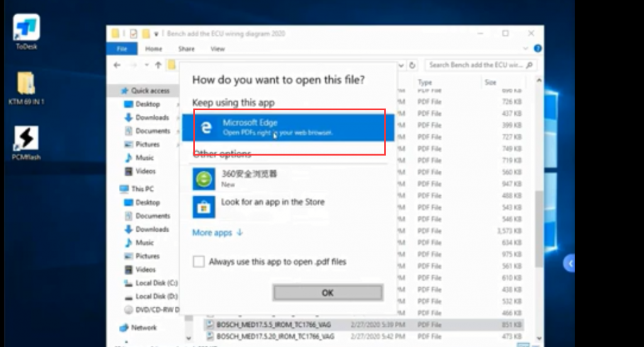Click the 3,573 KB size cell
Screen dimensions: 644x347
(x=509, y=230)
